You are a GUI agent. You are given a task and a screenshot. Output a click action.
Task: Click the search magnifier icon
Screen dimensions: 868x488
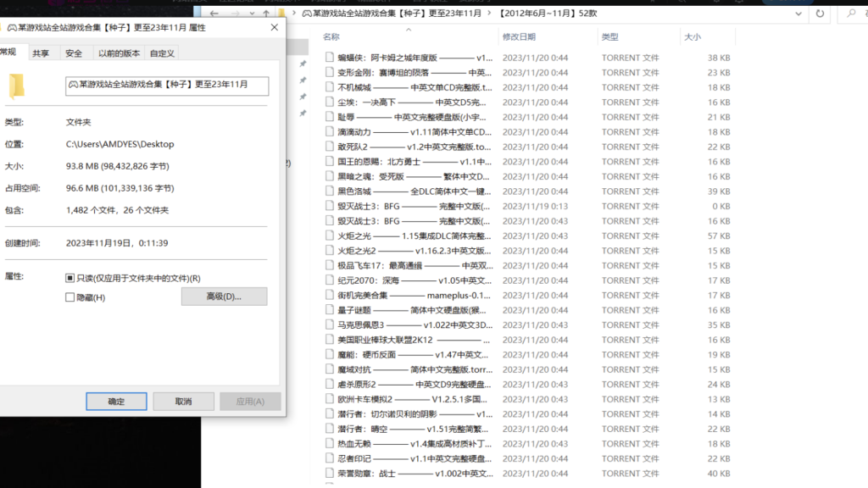point(852,14)
